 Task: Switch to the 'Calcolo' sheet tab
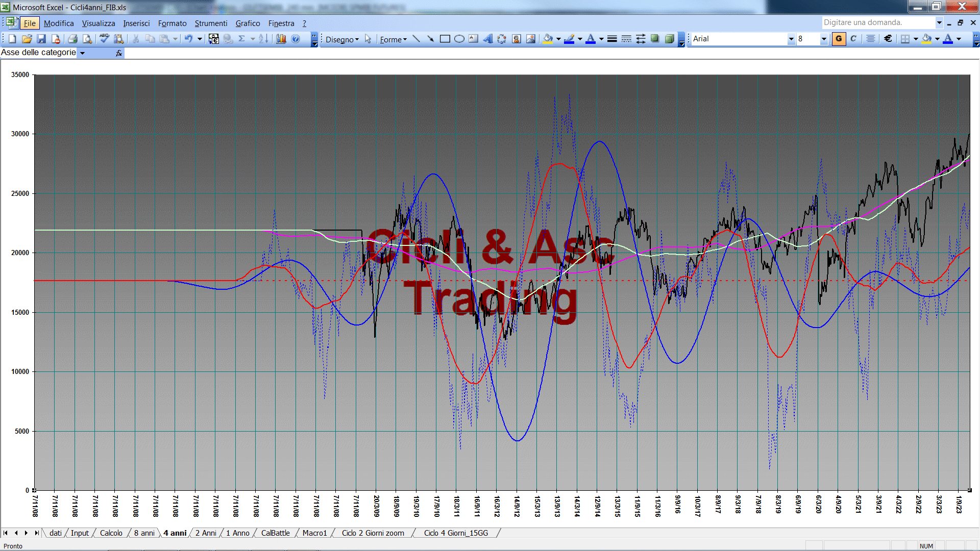tap(111, 533)
